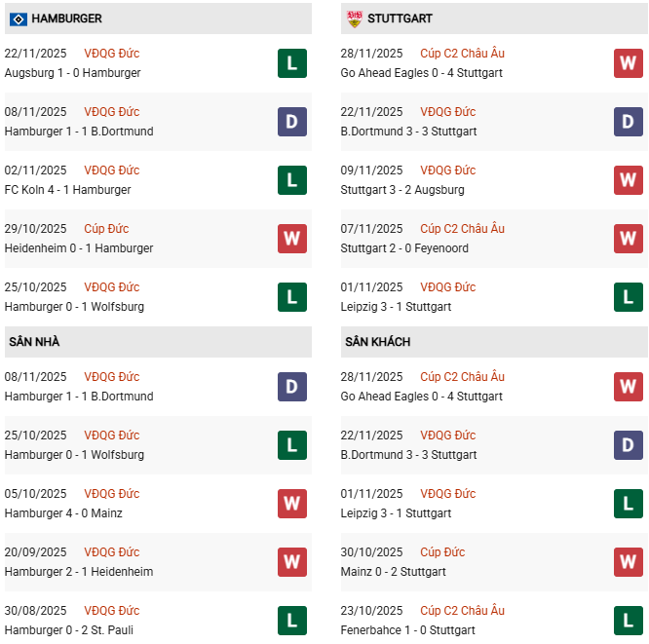Click the VĐQG Đức link dated 02/11/2025

pyautogui.click(x=111, y=170)
